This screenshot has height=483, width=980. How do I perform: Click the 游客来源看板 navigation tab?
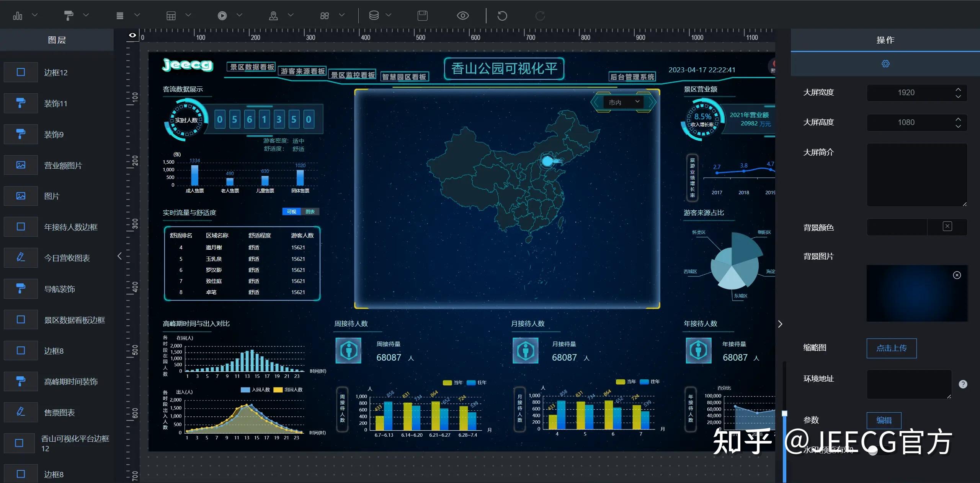[302, 71]
